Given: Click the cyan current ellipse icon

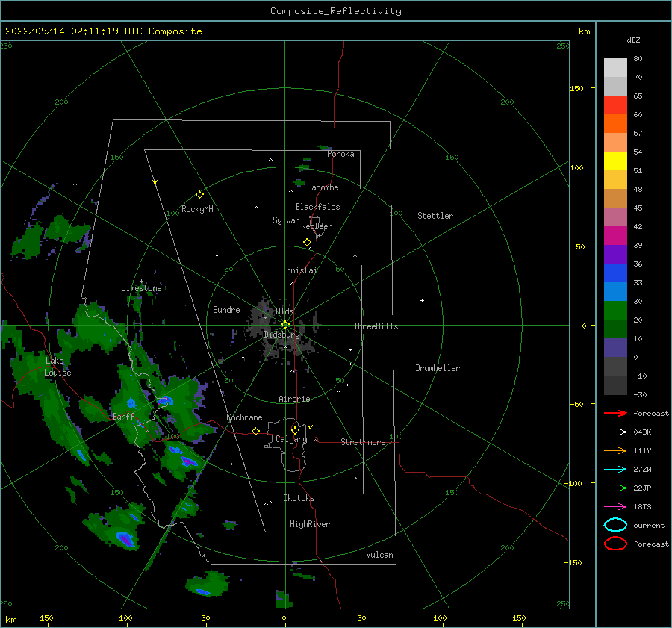Looking at the screenshot, I should point(615,525).
